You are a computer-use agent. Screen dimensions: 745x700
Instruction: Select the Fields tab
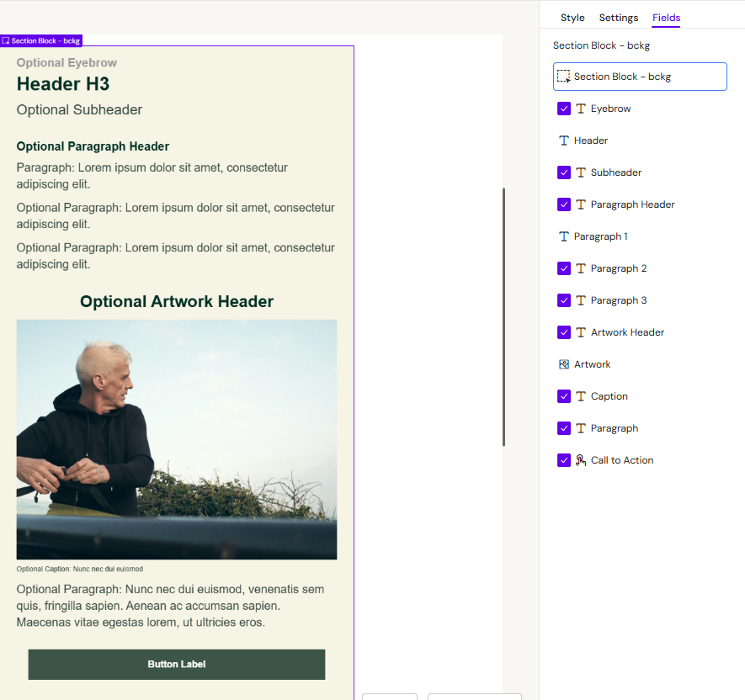tap(666, 18)
